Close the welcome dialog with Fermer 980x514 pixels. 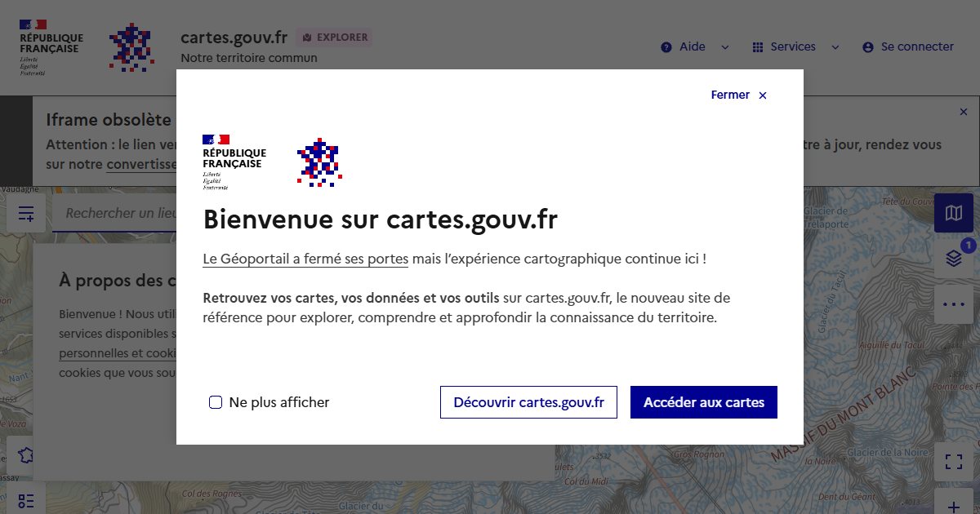pos(739,95)
